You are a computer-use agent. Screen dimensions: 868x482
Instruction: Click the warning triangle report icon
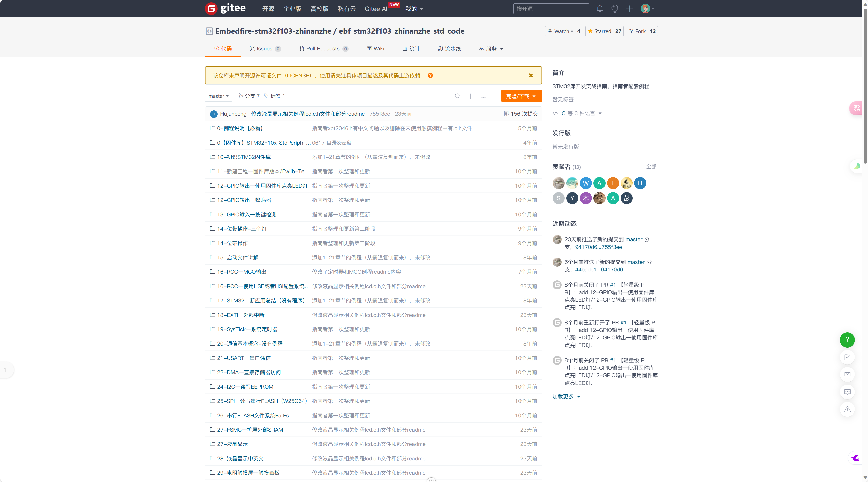pyautogui.click(x=847, y=409)
